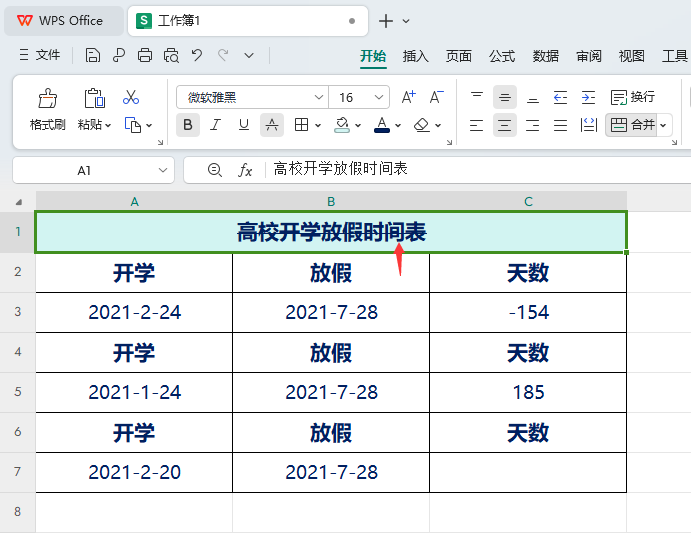Viewport: 691px width, 533px height.
Task: Switch to the 开始 ribbon tab
Action: click(x=373, y=56)
